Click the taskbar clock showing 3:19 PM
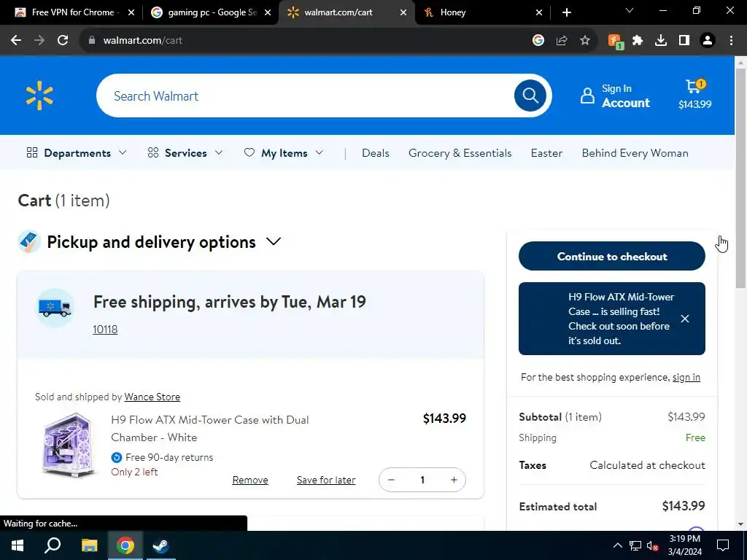The height and width of the screenshot is (560, 747). click(684, 545)
